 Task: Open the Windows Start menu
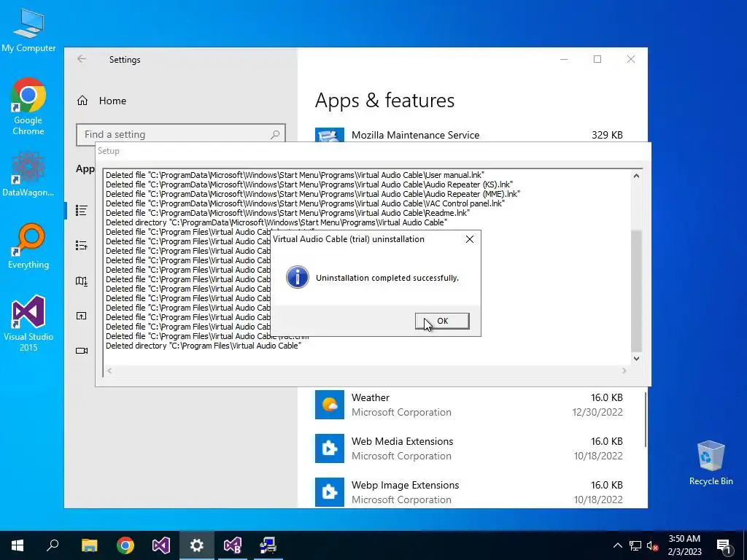click(x=18, y=545)
